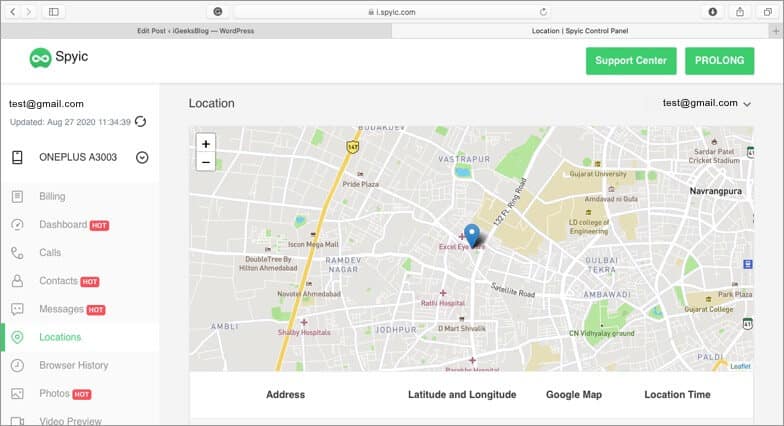
Task: Click the Address column header
Action: coord(286,394)
